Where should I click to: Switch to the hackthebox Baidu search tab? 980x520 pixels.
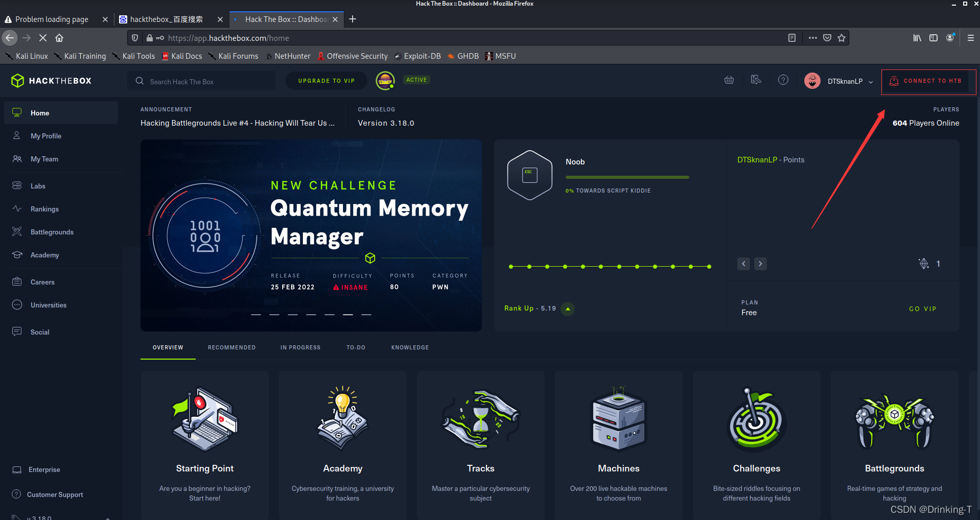point(166,19)
